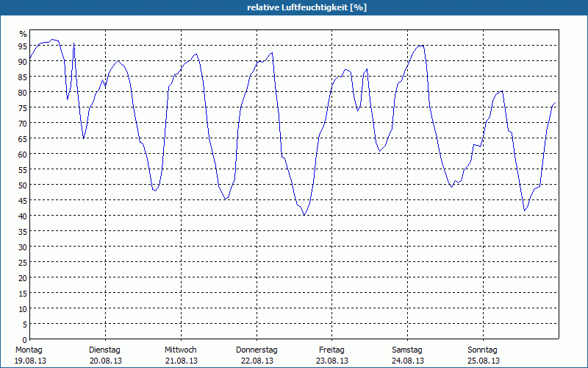Select the y-axis value '35'
588x368 pixels.
pyautogui.click(x=23, y=232)
